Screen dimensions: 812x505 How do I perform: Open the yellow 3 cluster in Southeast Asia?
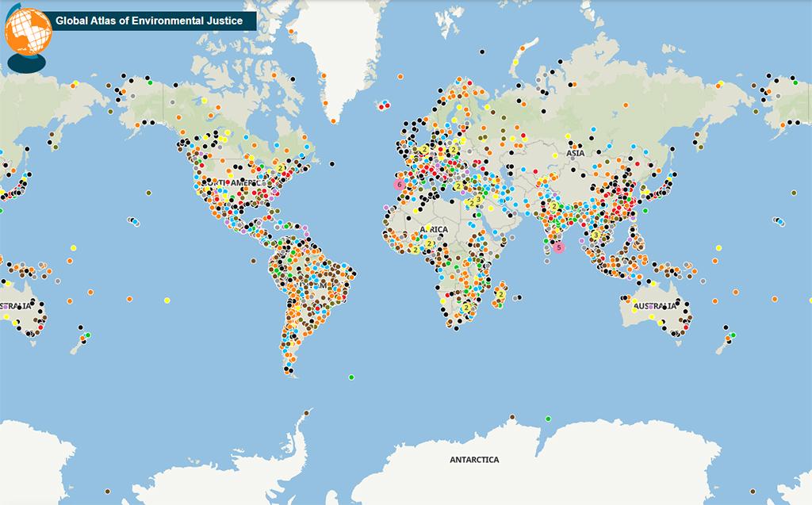[595, 235]
